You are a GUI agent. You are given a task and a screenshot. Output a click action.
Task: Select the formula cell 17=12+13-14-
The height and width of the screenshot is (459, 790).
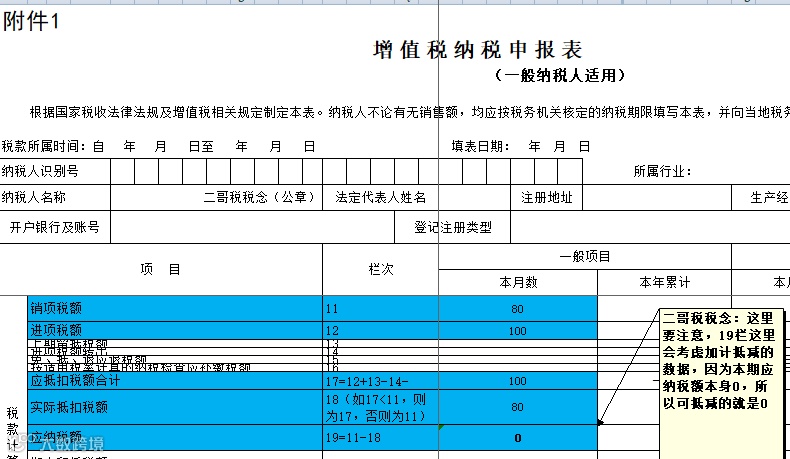pyautogui.click(x=380, y=381)
